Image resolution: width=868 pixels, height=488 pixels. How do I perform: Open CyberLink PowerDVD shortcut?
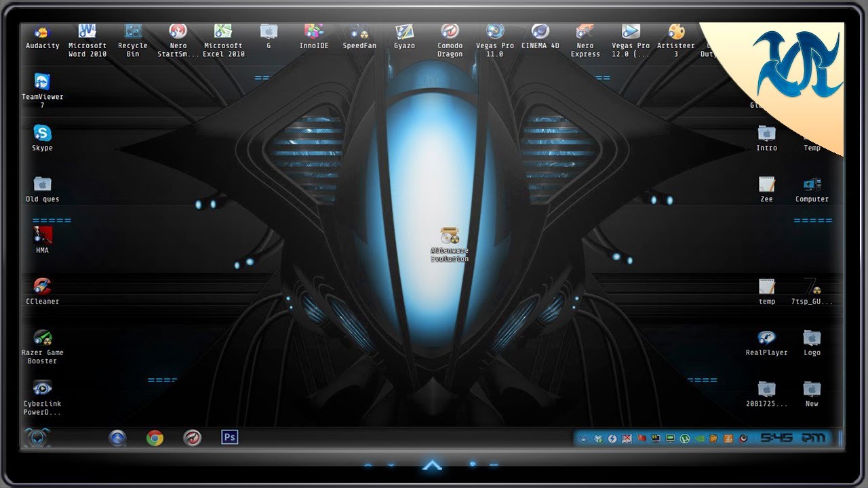(x=42, y=398)
